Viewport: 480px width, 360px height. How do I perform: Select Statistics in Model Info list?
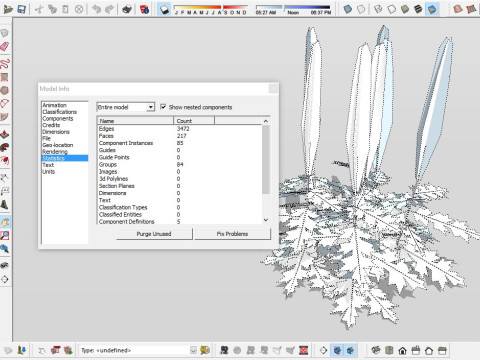click(65, 158)
